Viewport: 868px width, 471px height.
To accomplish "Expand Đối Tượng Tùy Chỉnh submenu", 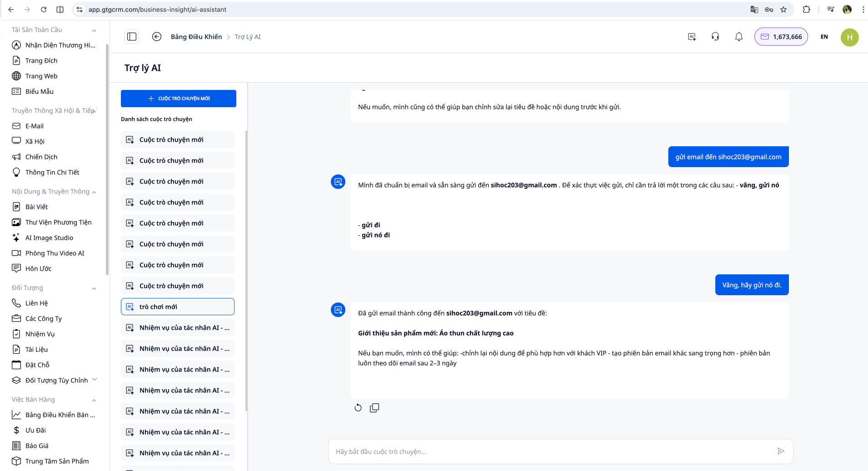I will click(x=95, y=380).
